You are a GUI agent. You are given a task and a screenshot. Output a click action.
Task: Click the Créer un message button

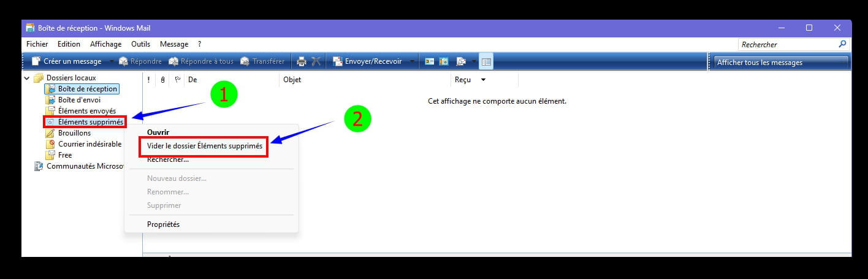[x=67, y=61]
